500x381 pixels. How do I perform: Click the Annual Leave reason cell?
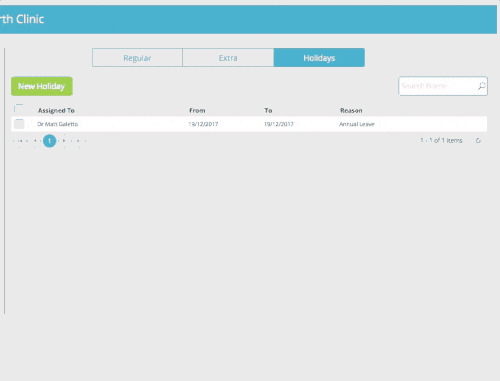357,124
